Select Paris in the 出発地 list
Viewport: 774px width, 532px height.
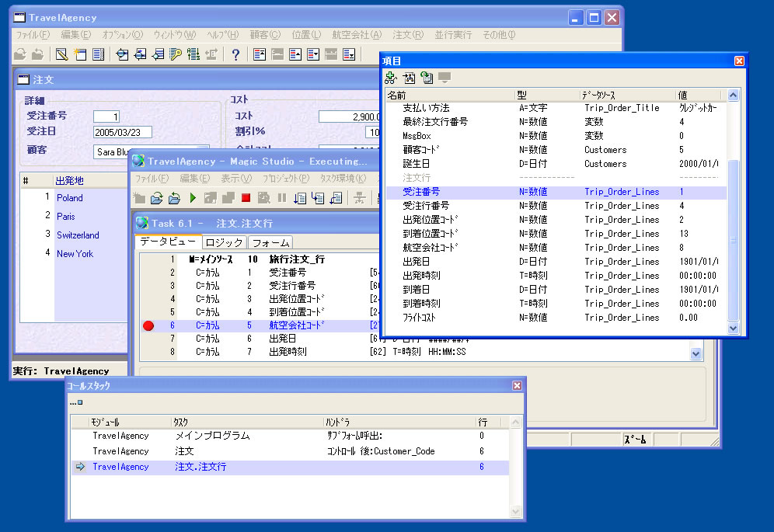(65, 217)
